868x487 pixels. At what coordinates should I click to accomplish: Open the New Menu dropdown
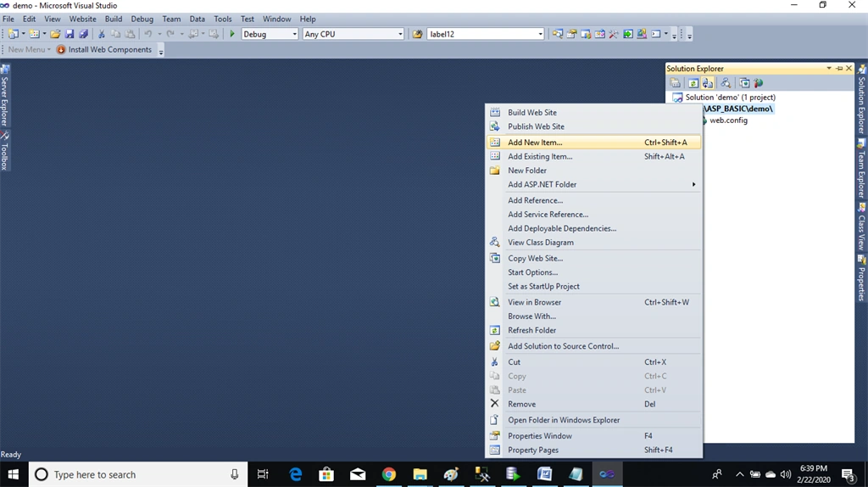[29, 49]
